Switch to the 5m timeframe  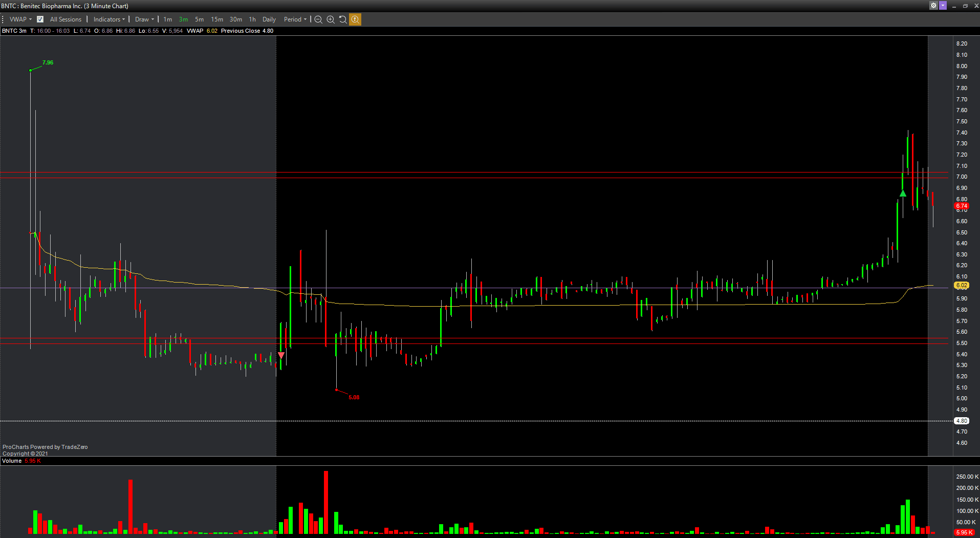(x=199, y=19)
